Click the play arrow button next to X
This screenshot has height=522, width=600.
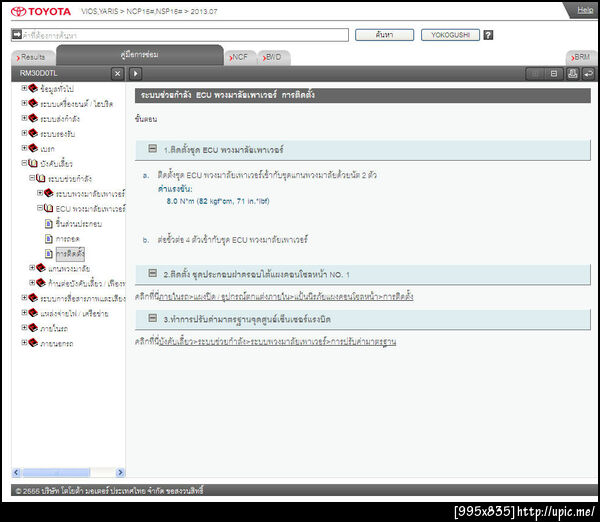tap(135, 73)
